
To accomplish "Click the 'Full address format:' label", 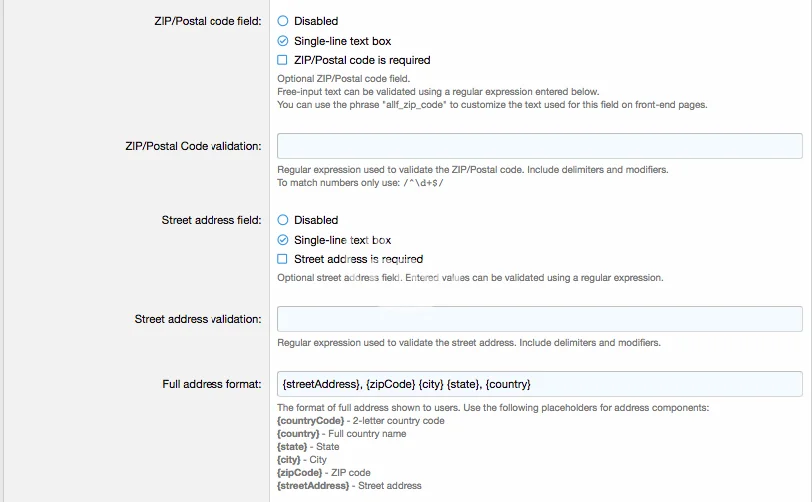I will click(x=212, y=384).
